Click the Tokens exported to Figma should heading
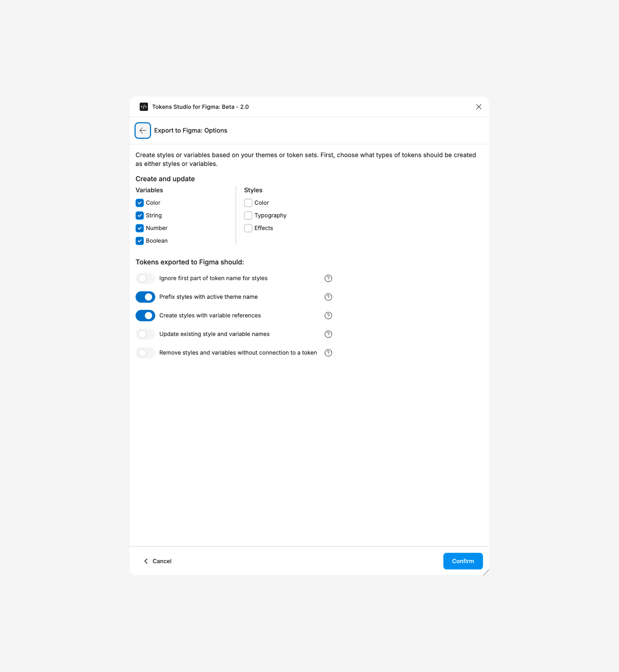This screenshot has width=619, height=672. pos(190,262)
